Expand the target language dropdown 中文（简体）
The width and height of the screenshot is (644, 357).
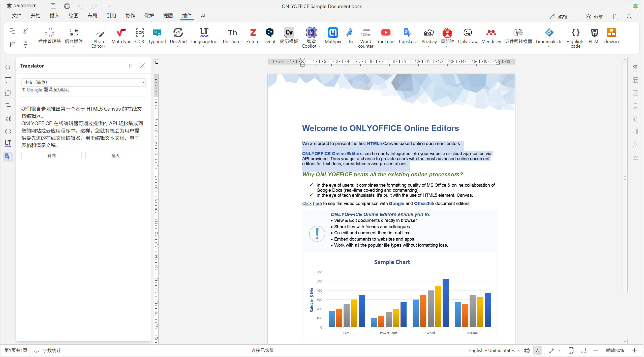coord(83,82)
